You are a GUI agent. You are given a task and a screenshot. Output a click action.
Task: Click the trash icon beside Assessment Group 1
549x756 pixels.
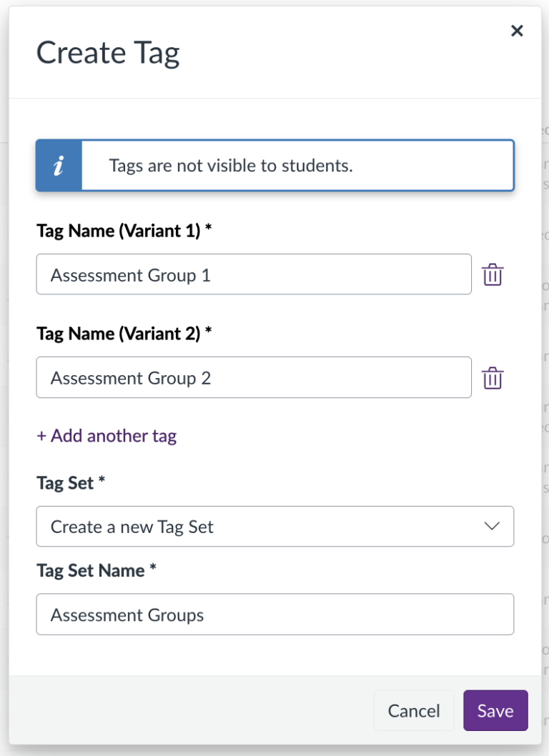493,274
